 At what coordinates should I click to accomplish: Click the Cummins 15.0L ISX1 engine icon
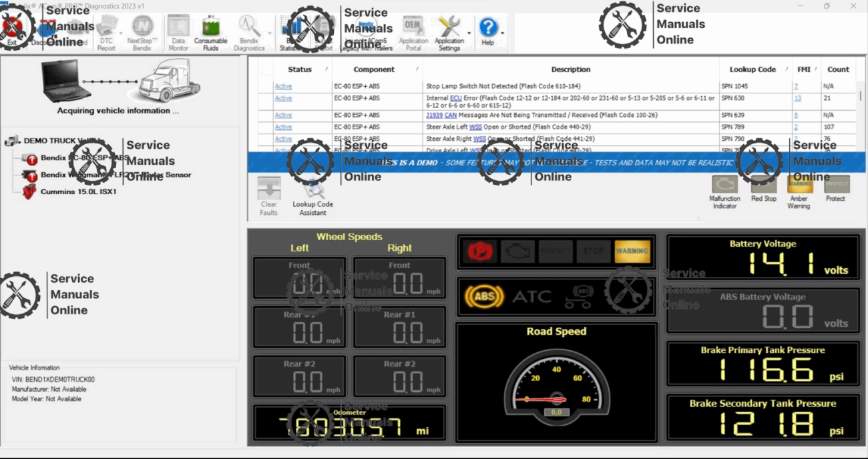[29, 192]
